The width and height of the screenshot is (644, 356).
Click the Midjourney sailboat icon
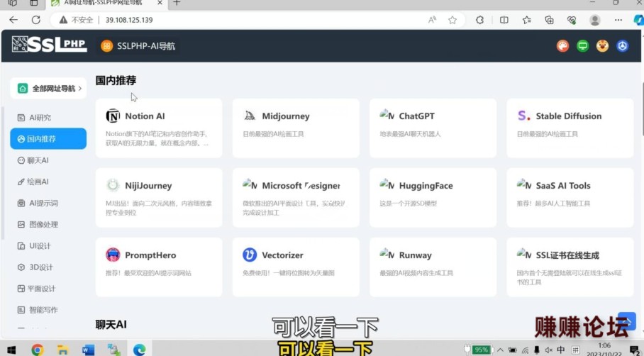click(250, 116)
